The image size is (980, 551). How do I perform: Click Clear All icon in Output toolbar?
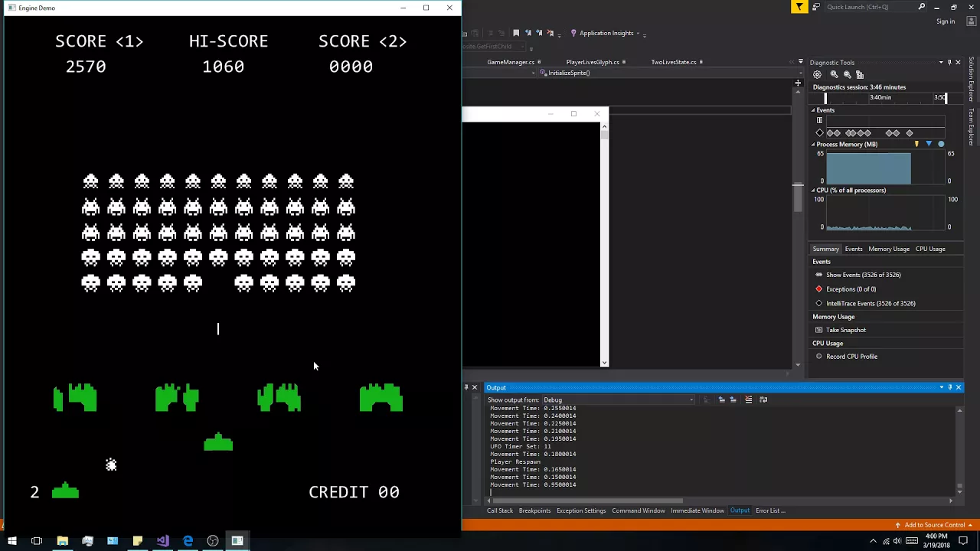click(749, 399)
